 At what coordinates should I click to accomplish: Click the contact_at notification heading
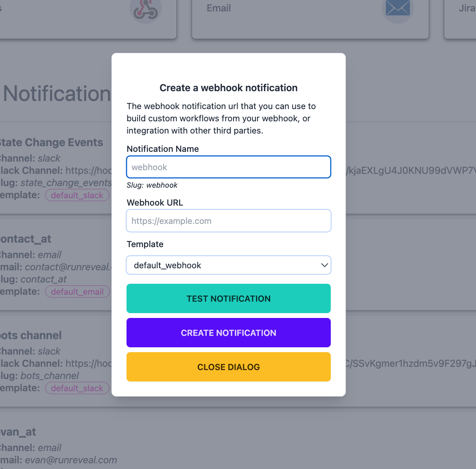(x=26, y=239)
